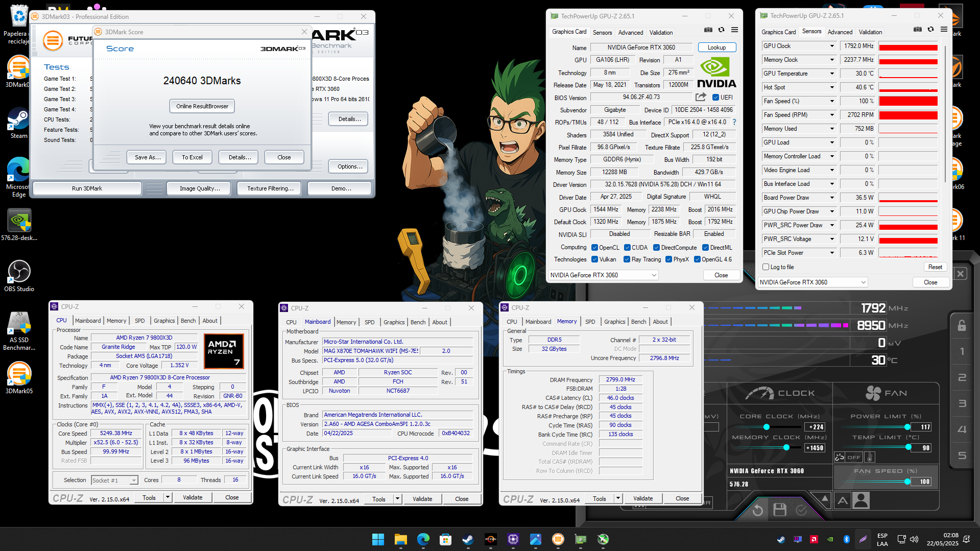Click the Afterburner auto fan 'A' icon
The width and height of the screenshot is (980, 551).
[x=843, y=500]
